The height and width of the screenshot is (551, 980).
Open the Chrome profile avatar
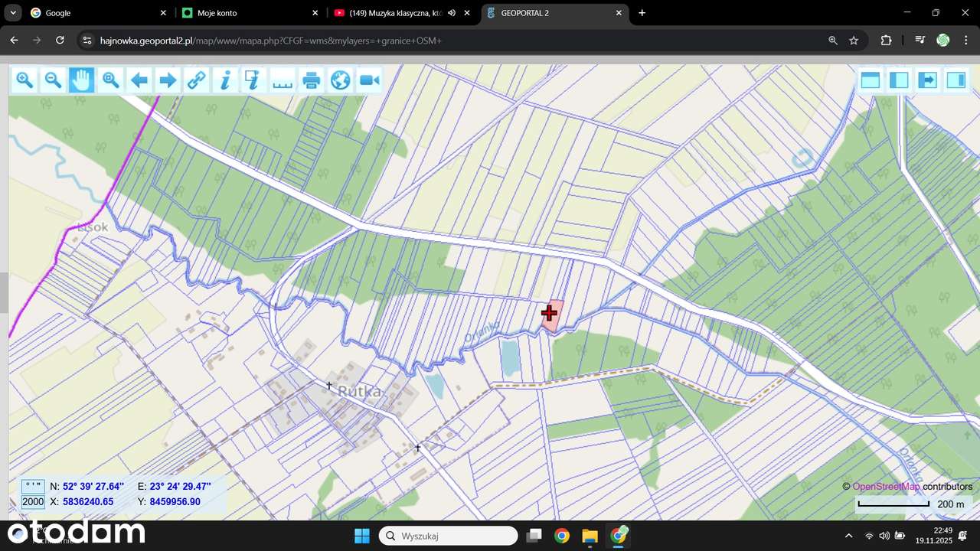pos(943,41)
